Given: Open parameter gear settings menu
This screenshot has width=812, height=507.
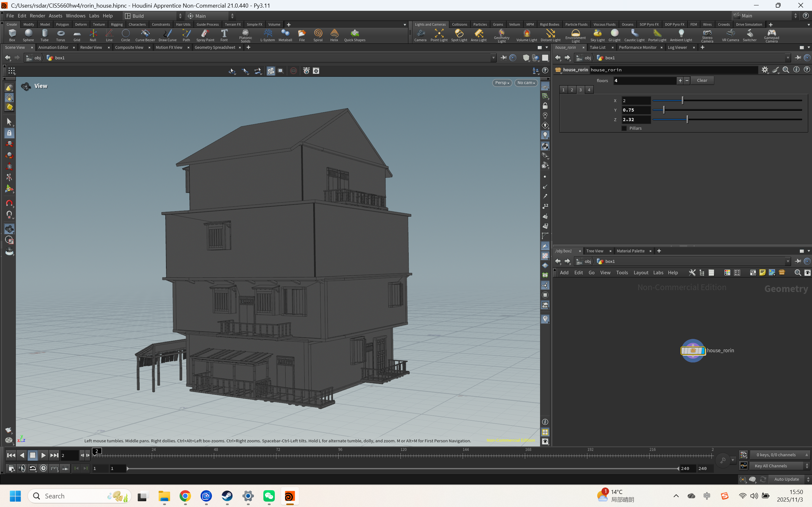Looking at the screenshot, I should coord(765,70).
